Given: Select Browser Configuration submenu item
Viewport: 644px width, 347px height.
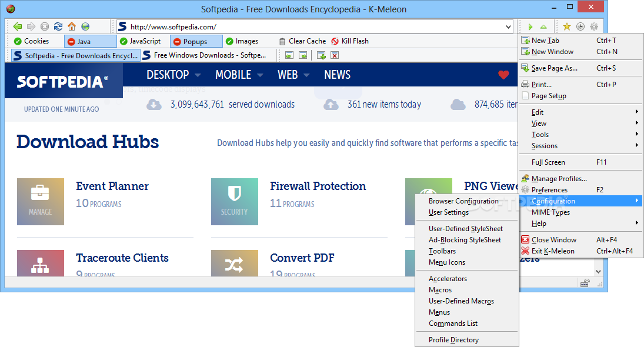Looking at the screenshot, I should 467,201.
